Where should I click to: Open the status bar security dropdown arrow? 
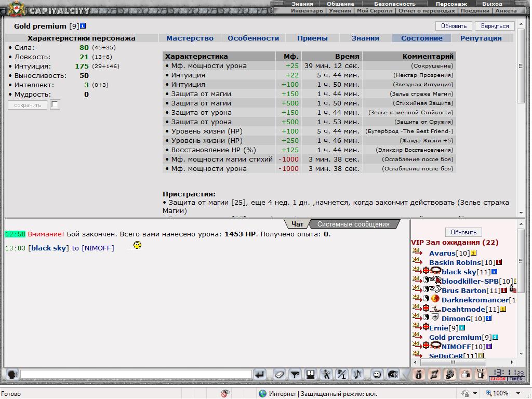pyautogui.click(x=475, y=394)
